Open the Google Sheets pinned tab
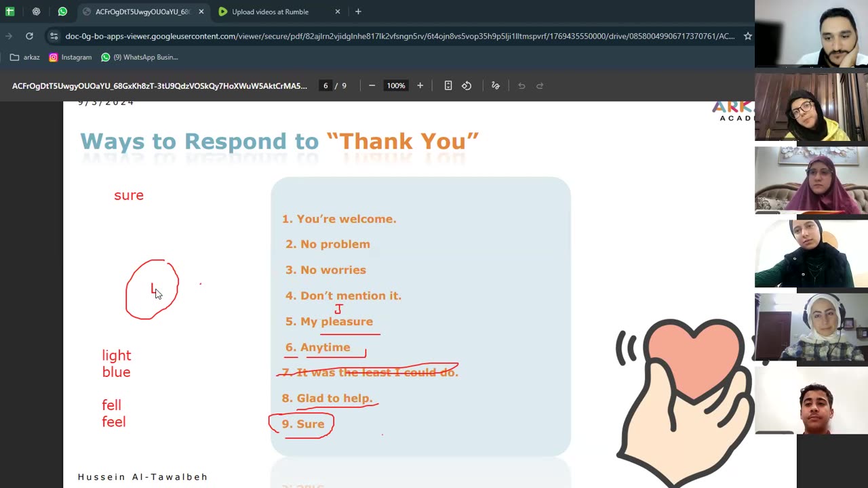The width and height of the screenshot is (868, 488). click(9, 12)
